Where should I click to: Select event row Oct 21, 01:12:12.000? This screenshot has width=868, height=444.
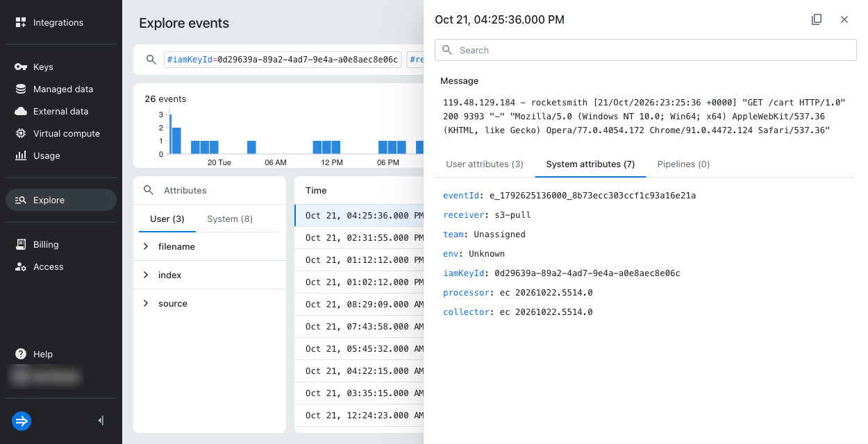[359, 259]
